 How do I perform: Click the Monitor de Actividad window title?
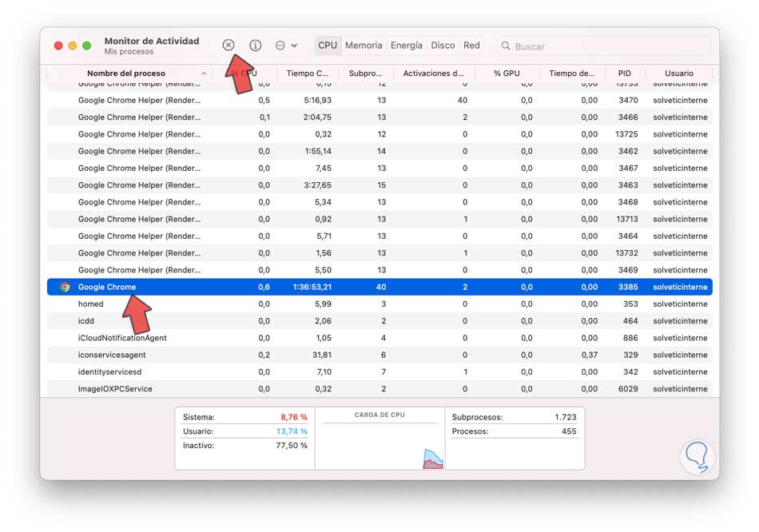point(152,41)
